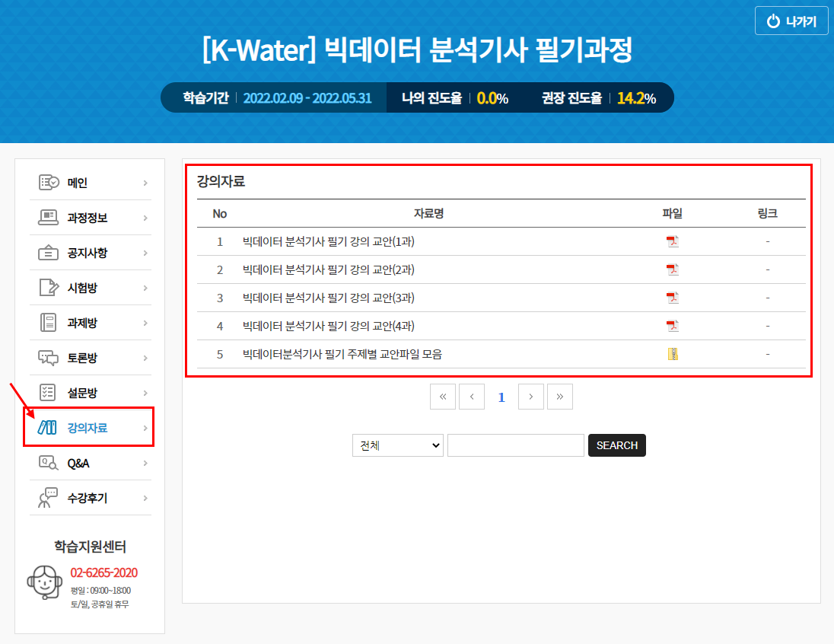Expand the 공지사항 menu chevron
Screen dimensions: 834x644
(x=145, y=253)
